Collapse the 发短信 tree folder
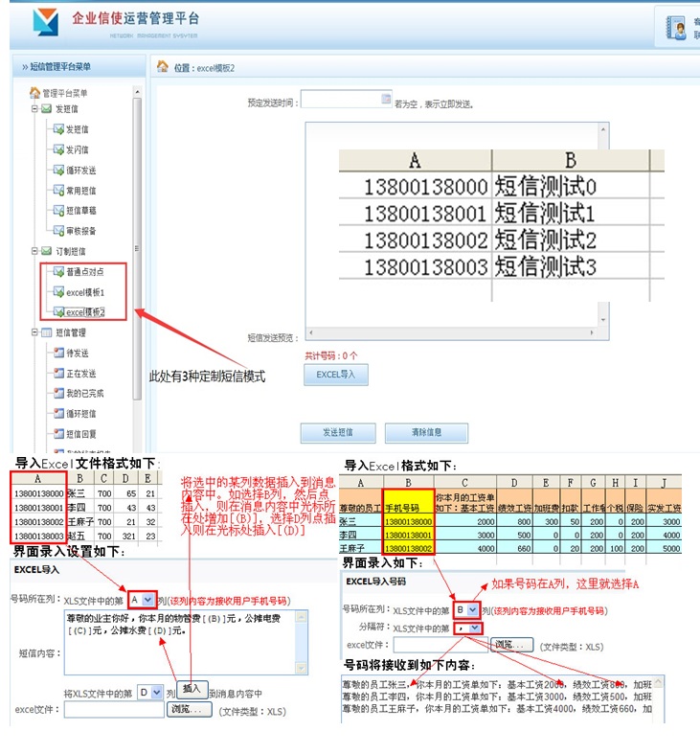Screen dimensions: 700x754 (34, 108)
